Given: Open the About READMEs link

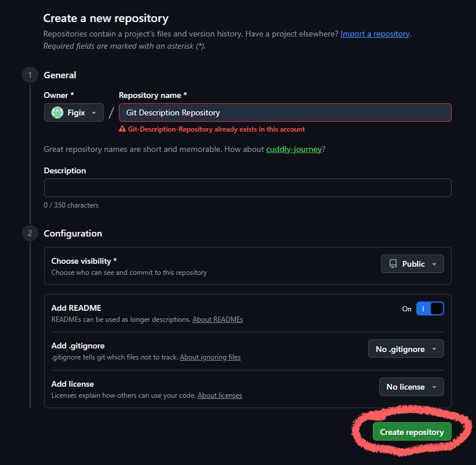Looking at the screenshot, I should [x=217, y=319].
